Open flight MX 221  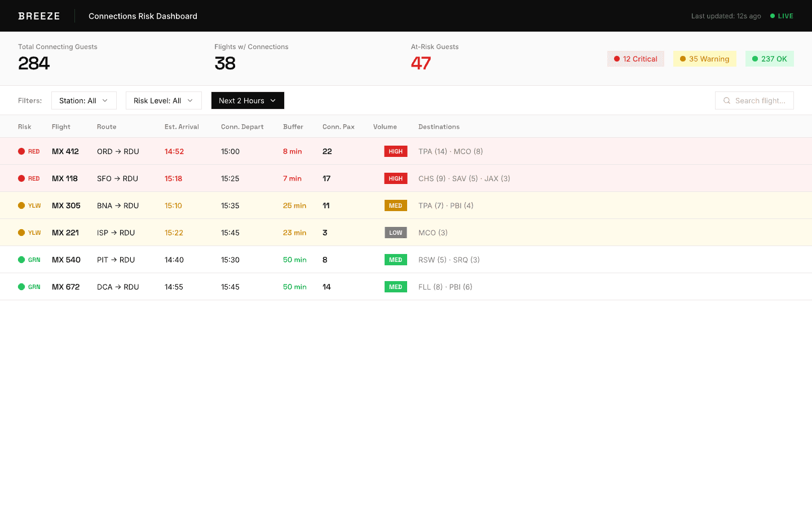click(65, 233)
